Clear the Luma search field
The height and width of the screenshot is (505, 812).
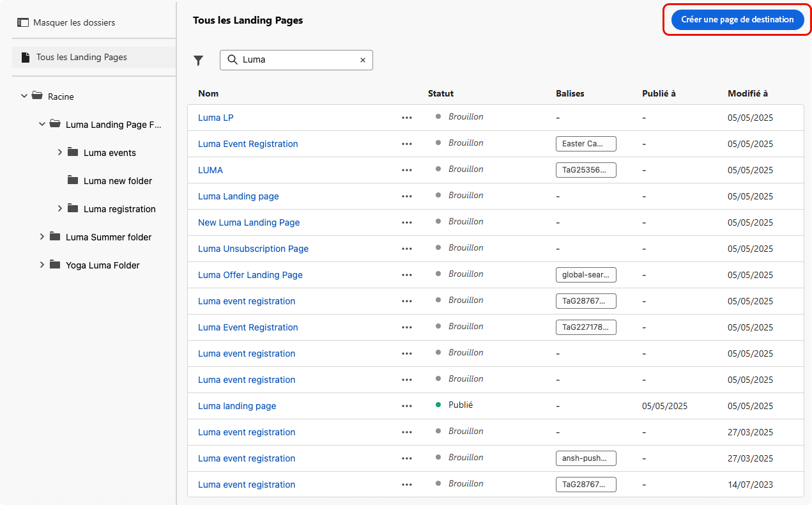tap(363, 60)
